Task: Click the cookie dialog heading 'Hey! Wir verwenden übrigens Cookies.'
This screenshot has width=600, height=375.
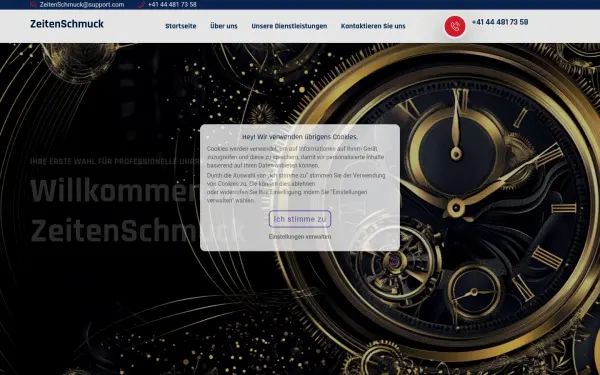Action: pos(300,137)
